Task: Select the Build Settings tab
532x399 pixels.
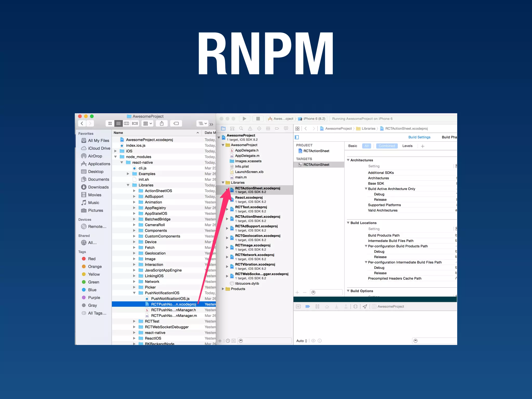Action: point(419,137)
